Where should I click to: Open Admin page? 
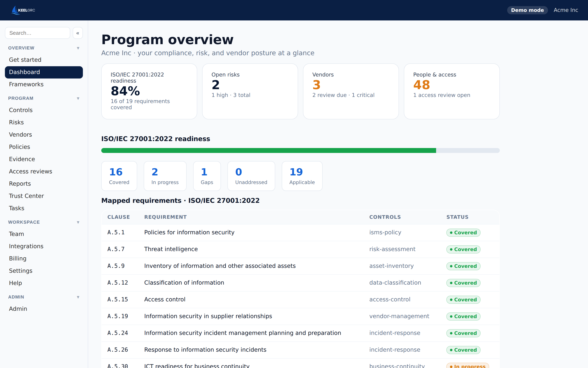(x=44, y=309)
